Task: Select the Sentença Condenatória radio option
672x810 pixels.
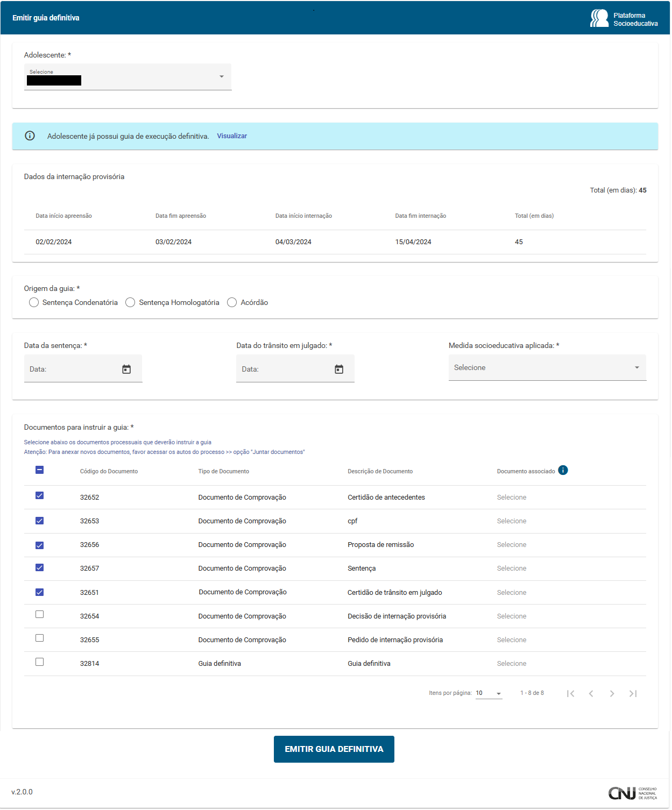Action: (34, 303)
